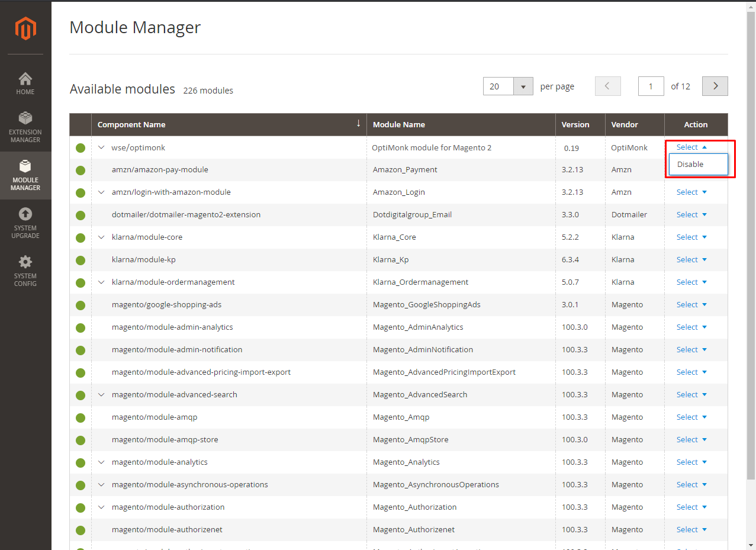
Task: Click the Dotdigitalgroup_Email module name cell
Action: click(412, 215)
